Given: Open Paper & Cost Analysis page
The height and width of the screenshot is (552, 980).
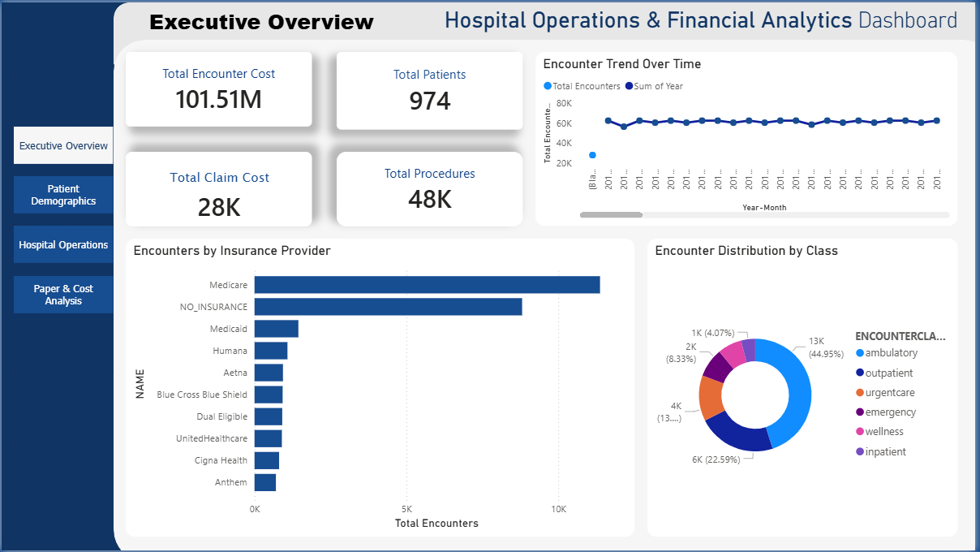Looking at the screenshot, I should 63,294.
